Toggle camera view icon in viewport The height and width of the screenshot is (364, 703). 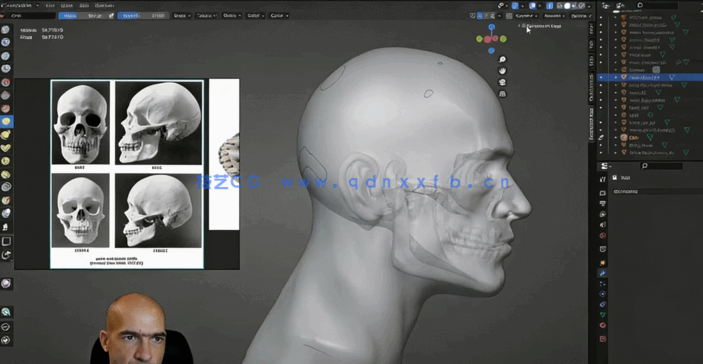click(x=503, y=82)
